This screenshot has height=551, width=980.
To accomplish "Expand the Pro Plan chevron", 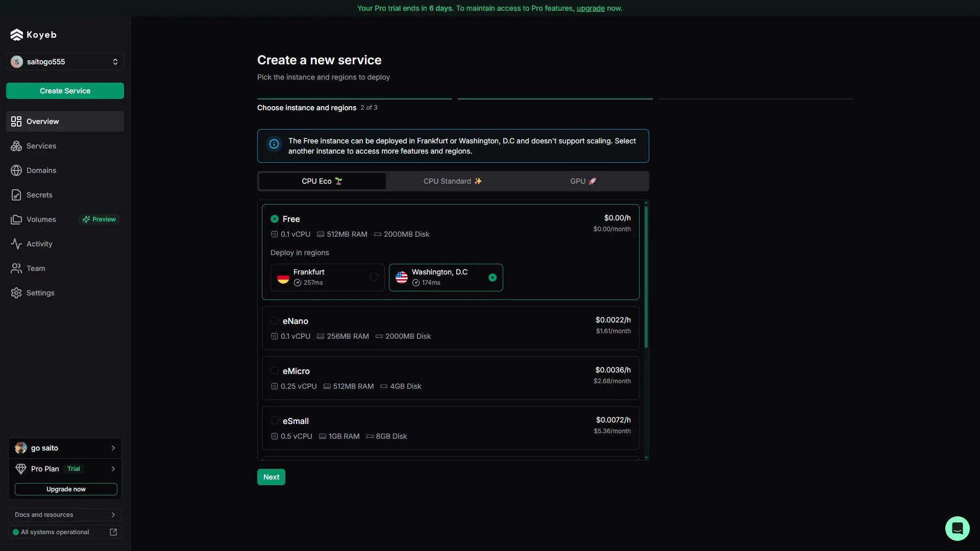I will tap(113, 469).
